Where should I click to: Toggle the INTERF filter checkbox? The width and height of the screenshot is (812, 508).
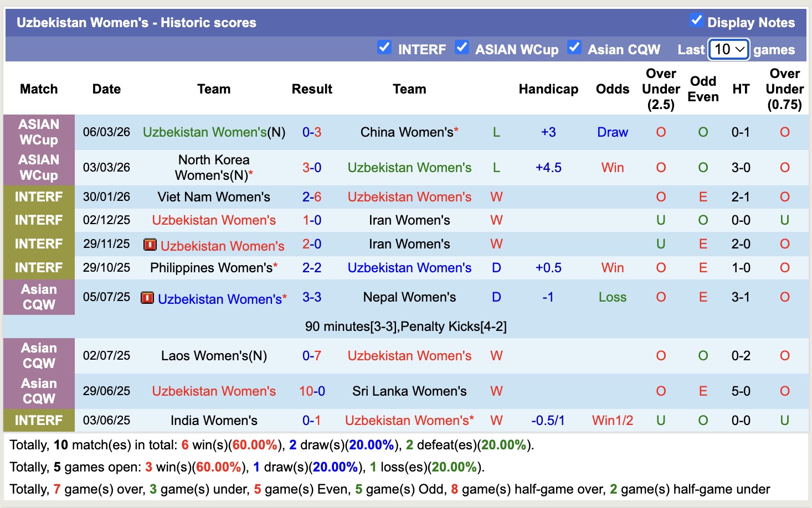pos(384,48)
